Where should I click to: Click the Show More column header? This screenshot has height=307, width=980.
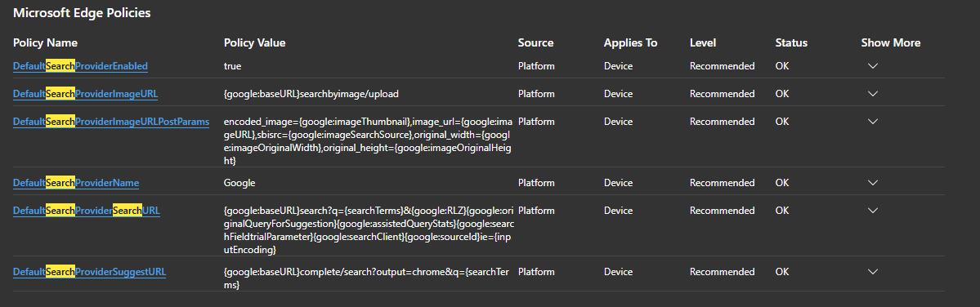point(891,43)
